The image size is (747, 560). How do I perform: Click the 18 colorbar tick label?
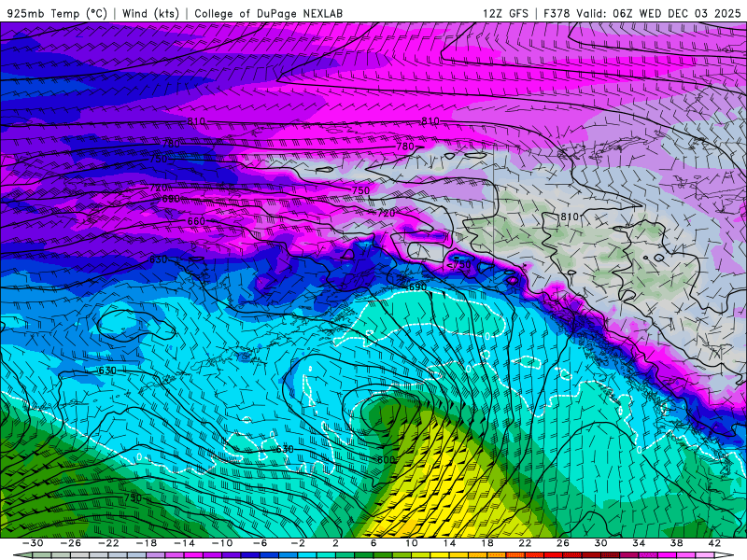pyautogui.click(x=486, y=543)
